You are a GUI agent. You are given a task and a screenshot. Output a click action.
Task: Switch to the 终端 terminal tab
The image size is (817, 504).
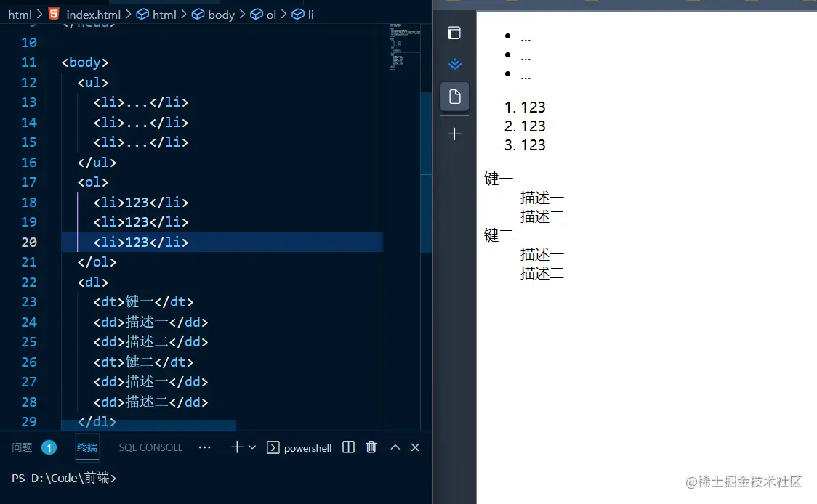[87, 447]
